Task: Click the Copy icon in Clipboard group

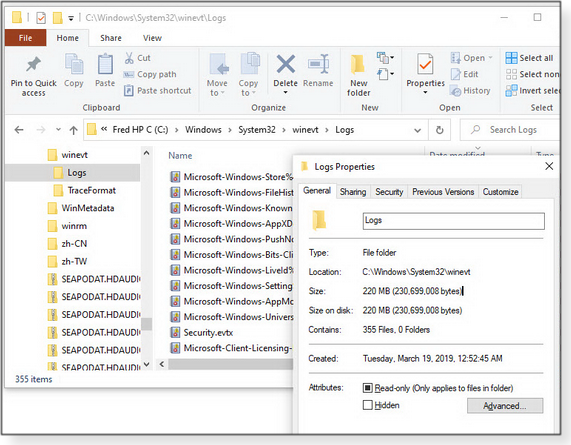Action: pos(74,64)
